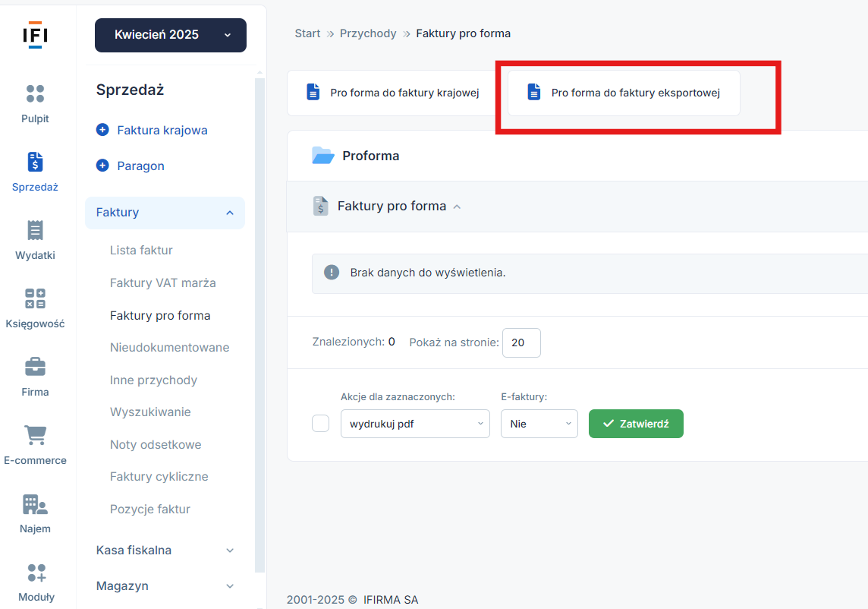
Task: Open Nieudokumentowane menu item
Action: [169, 348]
